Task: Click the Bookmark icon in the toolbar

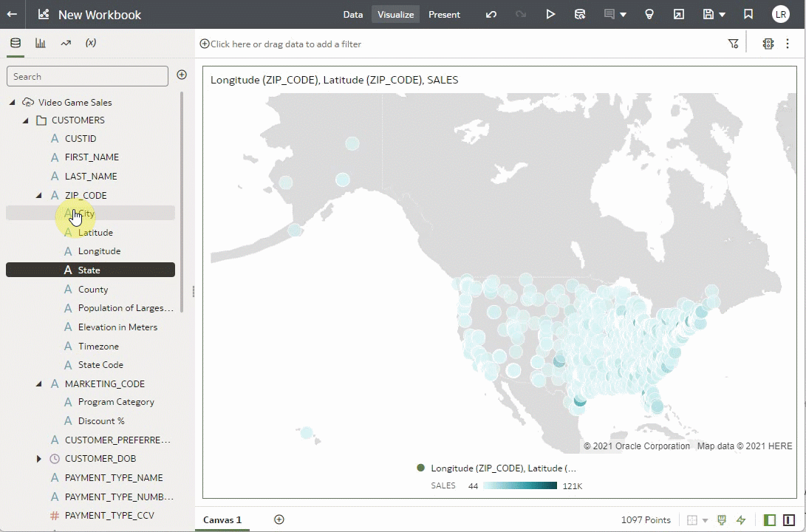Action: [748, 14]
